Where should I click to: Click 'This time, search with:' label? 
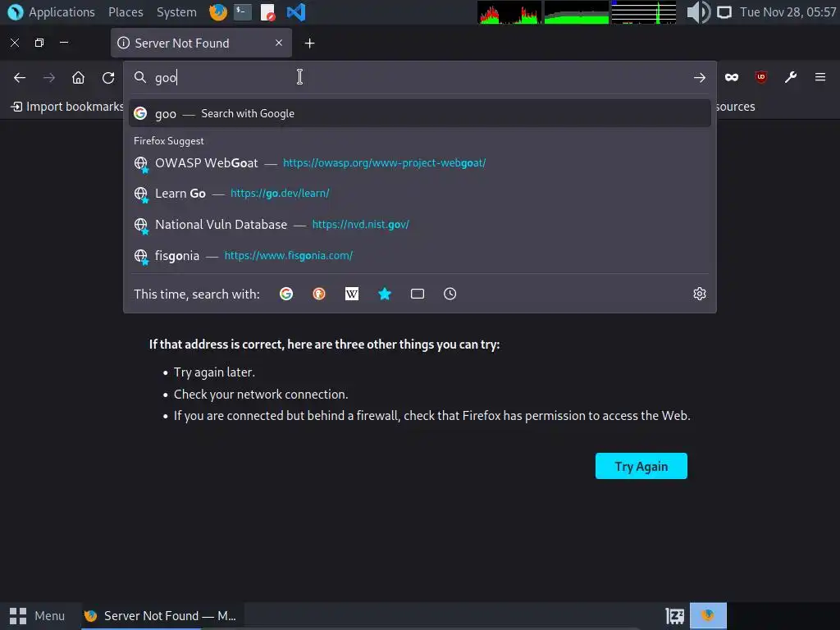click(197, 294)
